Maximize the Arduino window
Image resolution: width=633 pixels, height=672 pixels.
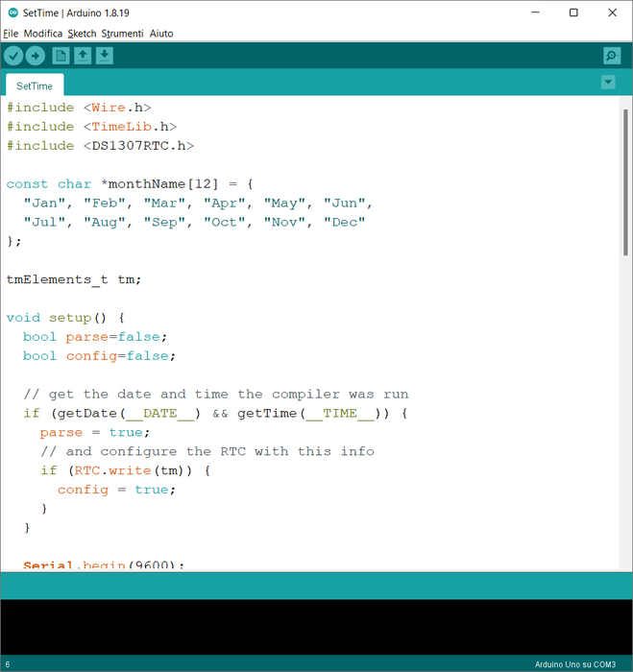click(573, 12)
